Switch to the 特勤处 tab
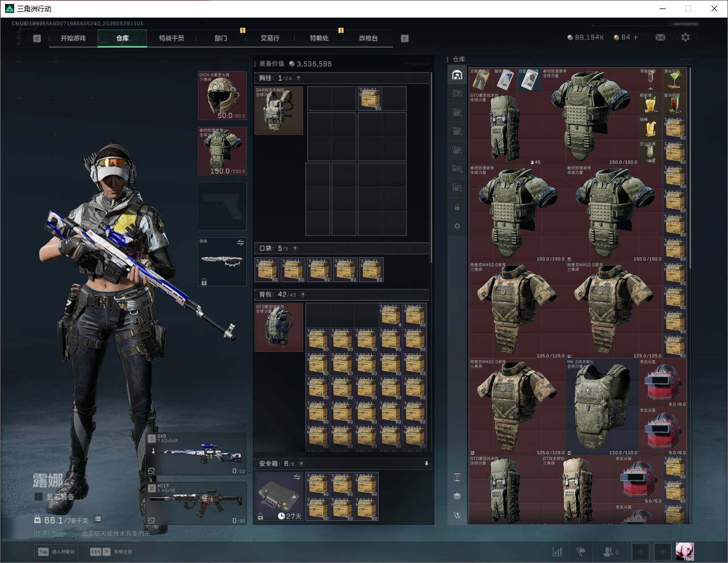The image size is (728, 563). pos(319,39)
